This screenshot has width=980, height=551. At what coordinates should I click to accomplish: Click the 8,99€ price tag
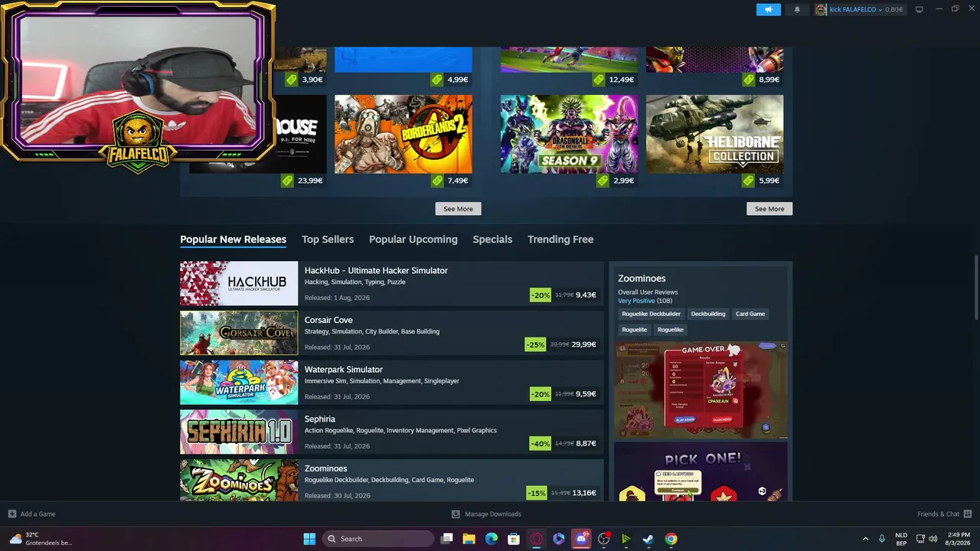761,80
